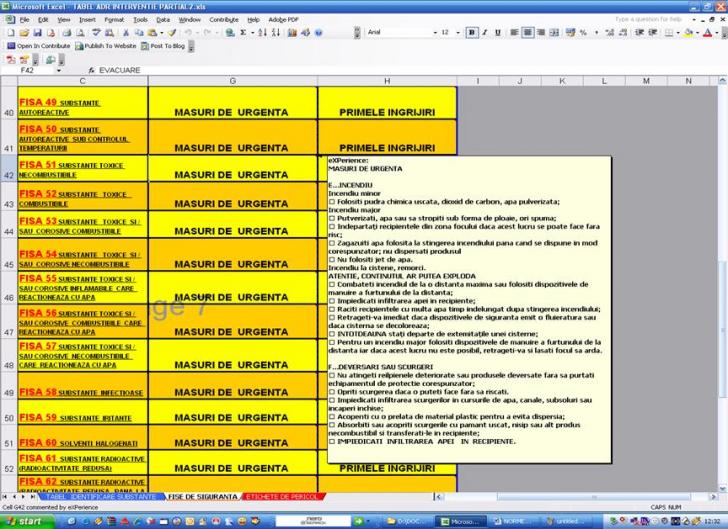728x529 pixels.
Task: Click the horizontal scrollbar thumb
Action: 594,497
